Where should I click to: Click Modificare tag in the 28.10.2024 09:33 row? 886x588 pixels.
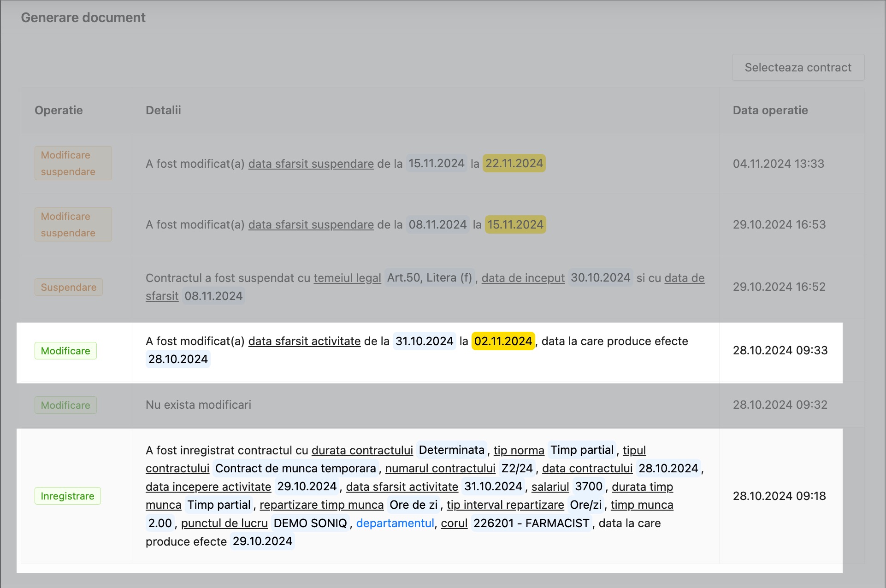pos(65,351)
